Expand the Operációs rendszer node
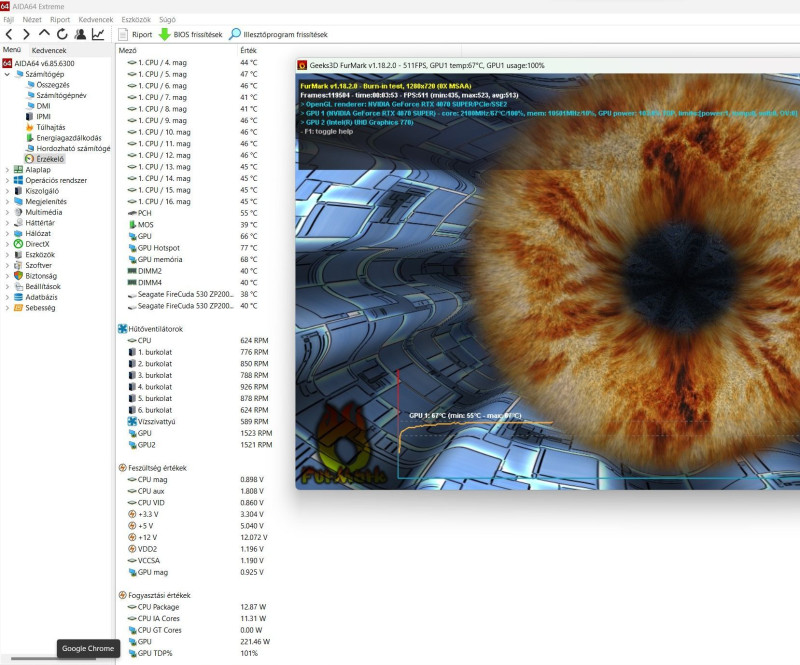Image resolution: width=800 pixels, height=665 pixels. point(7,180)
